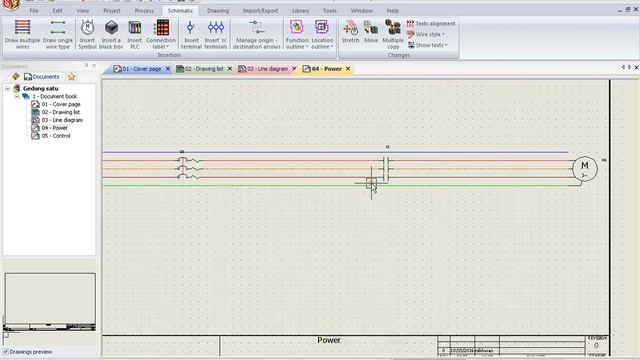Click the favorites star icon in Documents panel

(71, 76)
